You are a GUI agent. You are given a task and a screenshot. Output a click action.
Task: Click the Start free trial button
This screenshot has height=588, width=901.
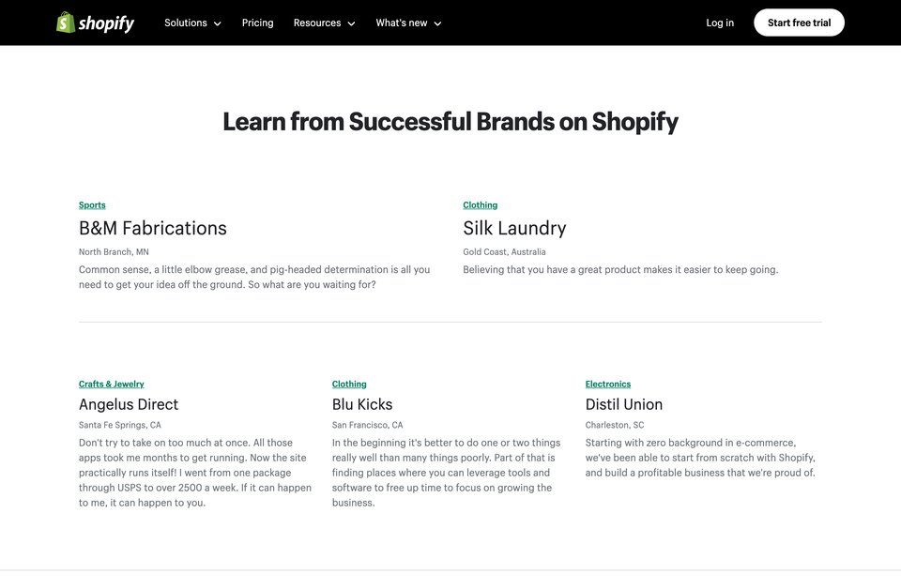point(799,23)
